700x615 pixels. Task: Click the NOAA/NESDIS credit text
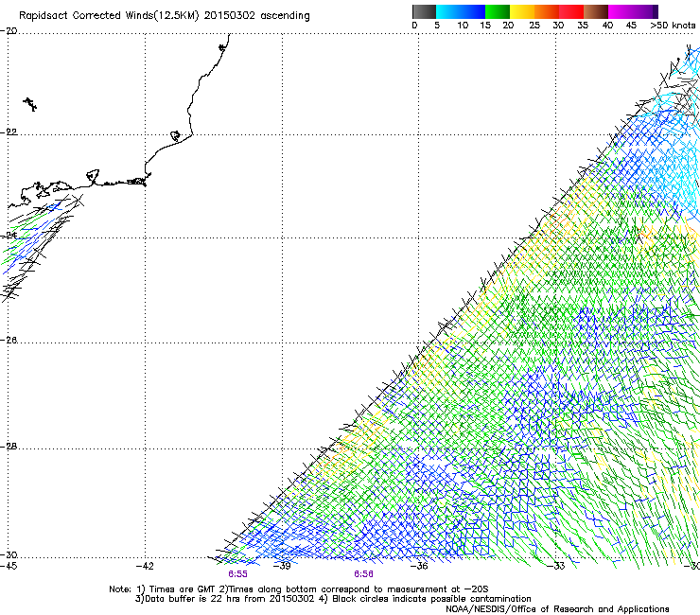pos(557,609)
